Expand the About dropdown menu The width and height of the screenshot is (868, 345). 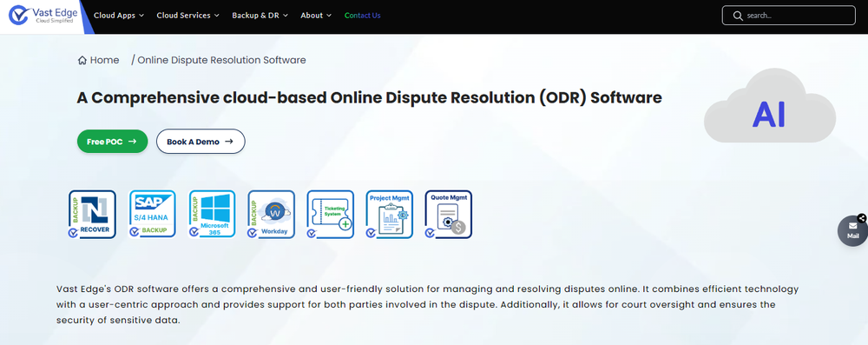point(316,16)
